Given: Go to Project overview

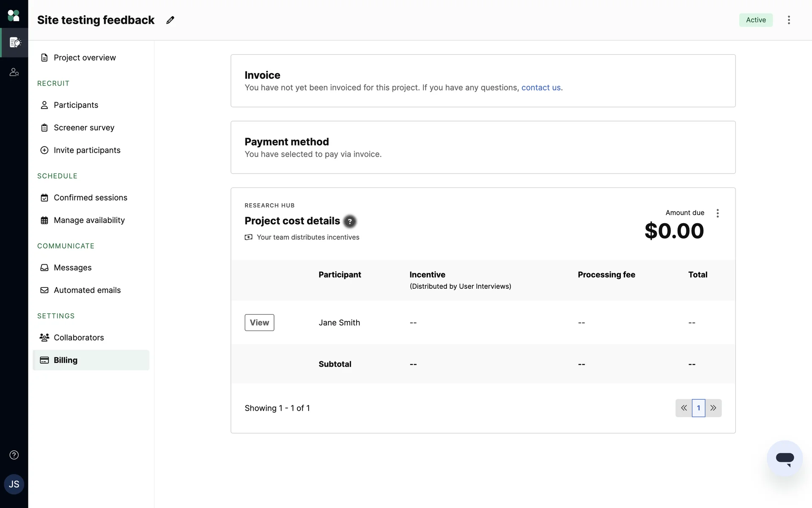Looking at the screenshot, I should tap(85, 58).
